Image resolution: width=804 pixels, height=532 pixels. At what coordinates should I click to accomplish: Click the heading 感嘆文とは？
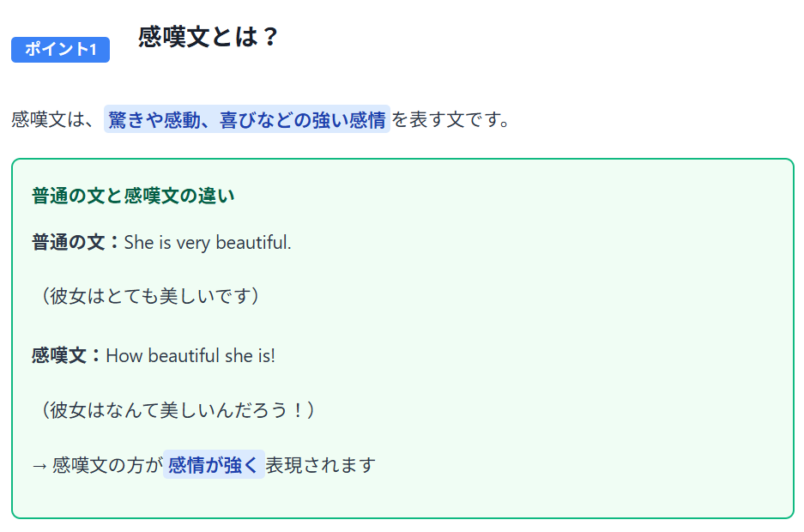pyautogui.click(x=209, y=37)
